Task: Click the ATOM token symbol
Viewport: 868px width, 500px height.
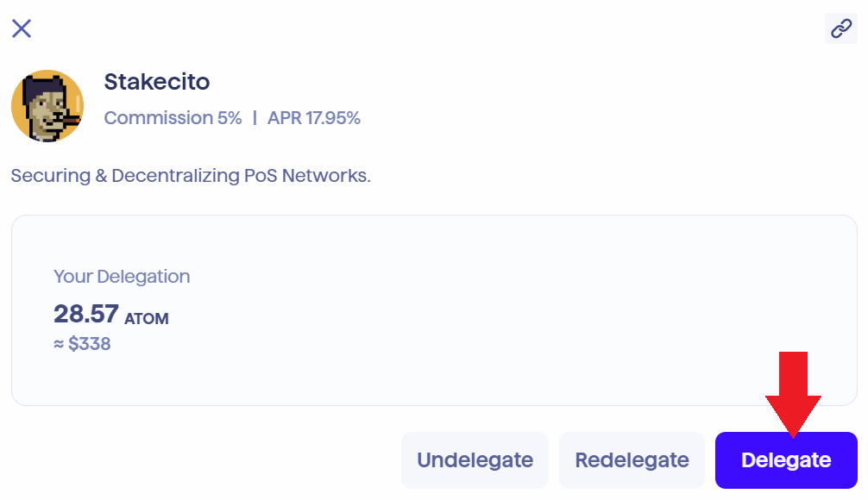Action: (x=147, y=319)
